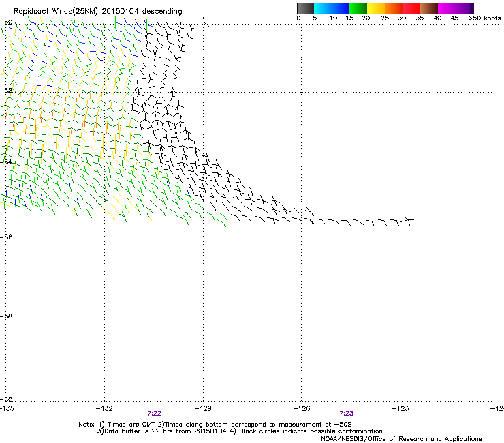Click the orange 25-30 knots legend segment
The width and height of the screenshot is (504, 443).
click(394, 8)
